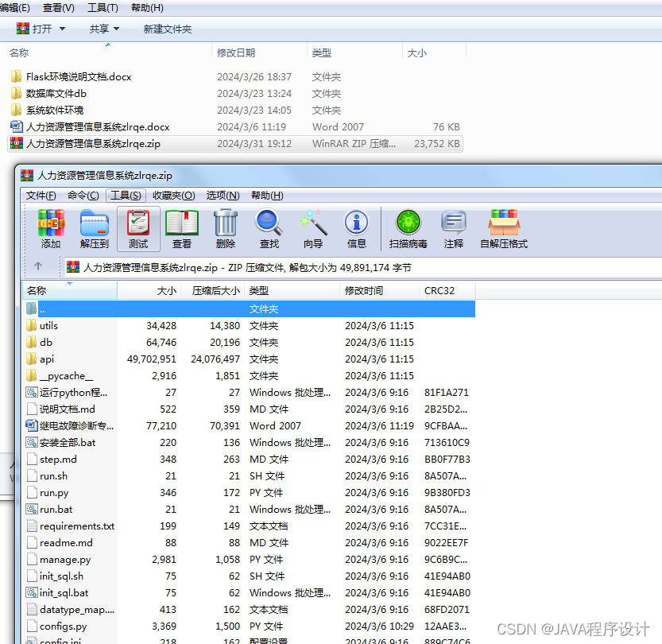Viewport: 662px width, 644px height.
Task: Select the manage.py file row
Action: tap(249, 560)
